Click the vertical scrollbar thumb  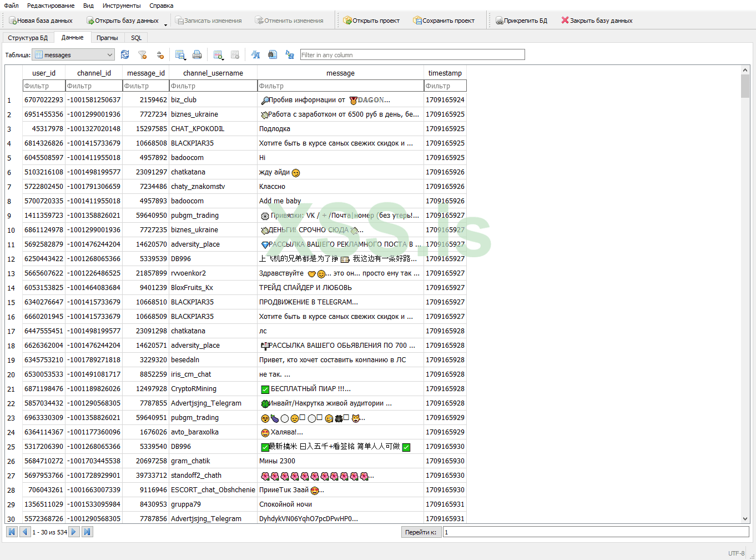[x=745, y=86]
